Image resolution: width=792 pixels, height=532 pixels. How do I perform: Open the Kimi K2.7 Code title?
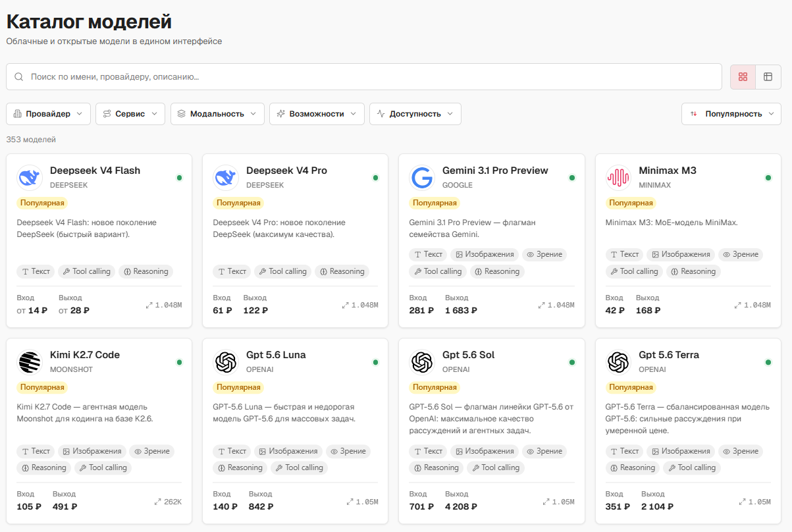tap(85, 355)
